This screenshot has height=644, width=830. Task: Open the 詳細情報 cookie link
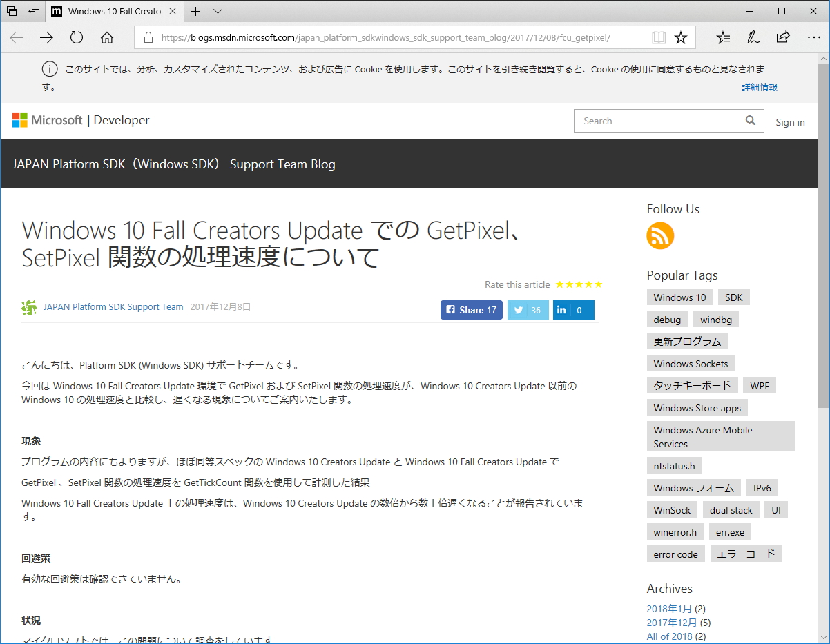(759, 87)
